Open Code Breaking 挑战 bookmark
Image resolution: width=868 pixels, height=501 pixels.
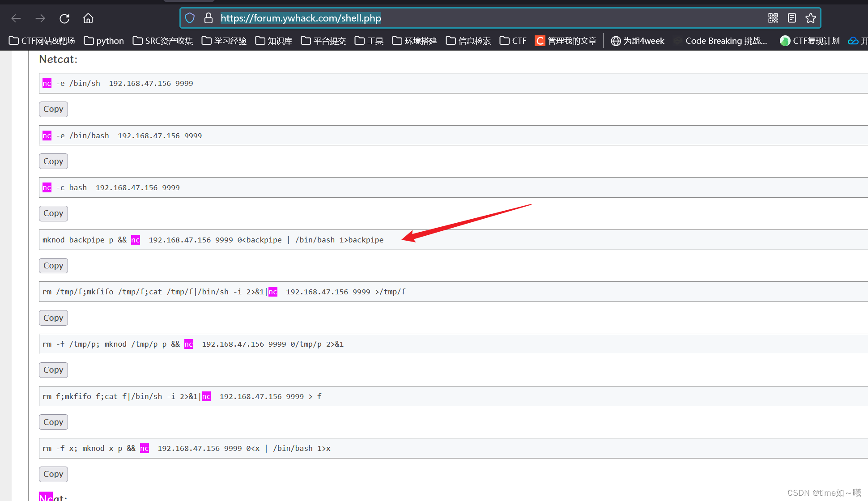click(720, 41)
